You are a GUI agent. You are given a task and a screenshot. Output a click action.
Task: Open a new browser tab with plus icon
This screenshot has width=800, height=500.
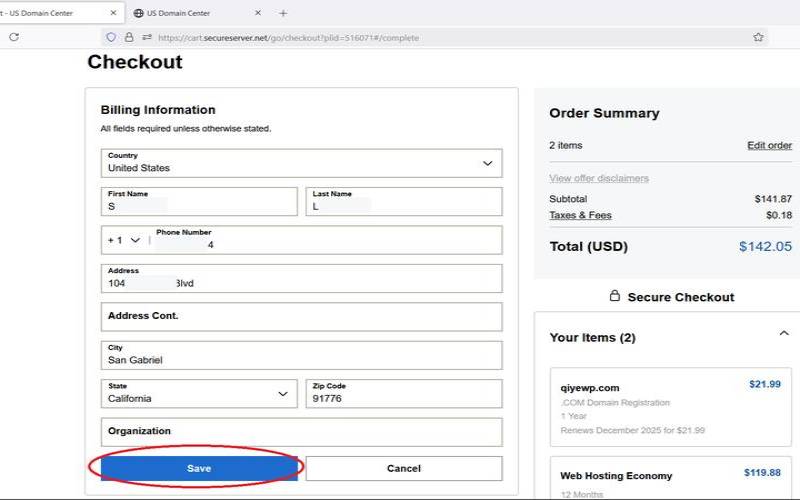pos(283,13)
